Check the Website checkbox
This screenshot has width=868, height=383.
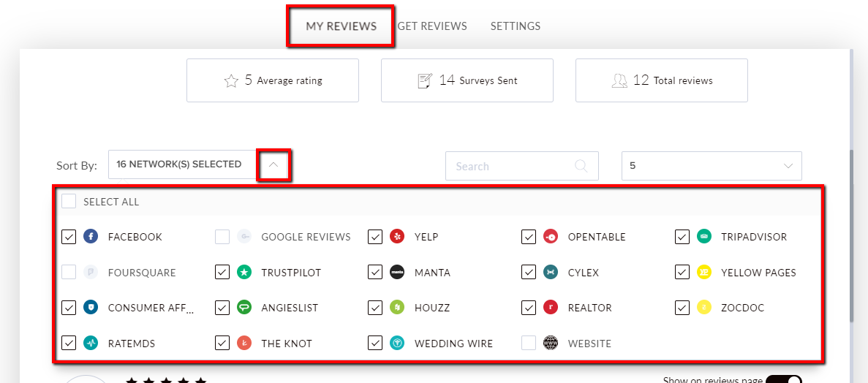(x=529, y=343)
